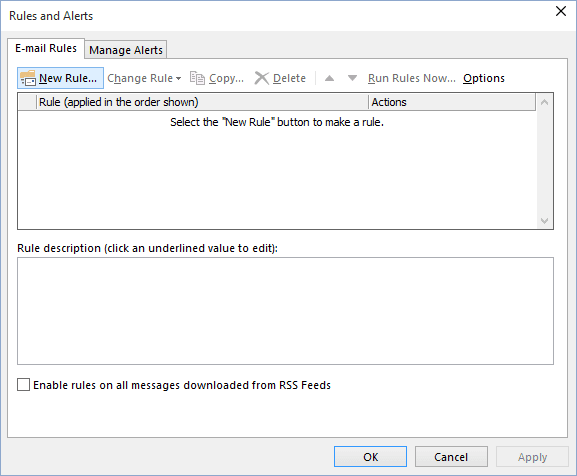This screenshot has height=476, width=577.
Task: Click the rule list scroll up arrow
Action: pos(545,102)
